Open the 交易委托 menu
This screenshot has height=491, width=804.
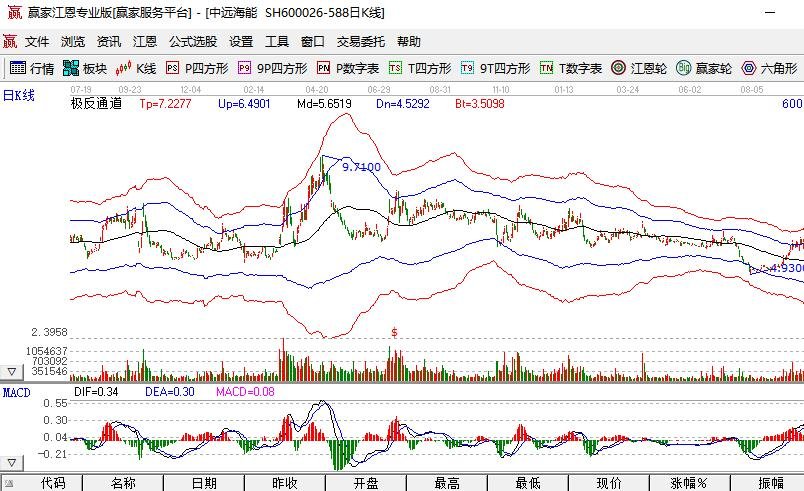(x=360, y=41)
